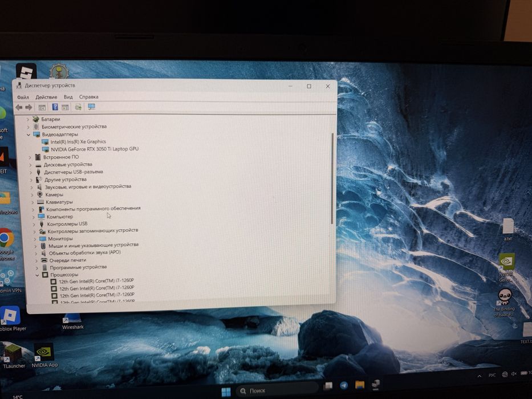Select the Процессоры row label

coord(64,275)
